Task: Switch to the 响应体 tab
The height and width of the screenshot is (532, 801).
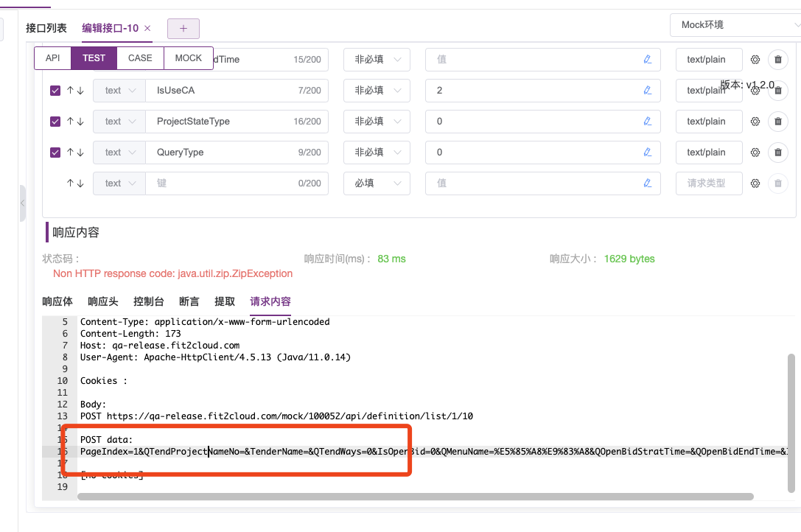Action: click(x=57, y=301)
